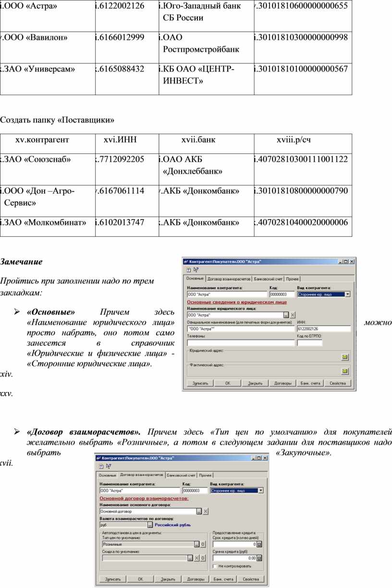
Task: Click the empty Телефоны input field
Action: click(x=240, y=343)
